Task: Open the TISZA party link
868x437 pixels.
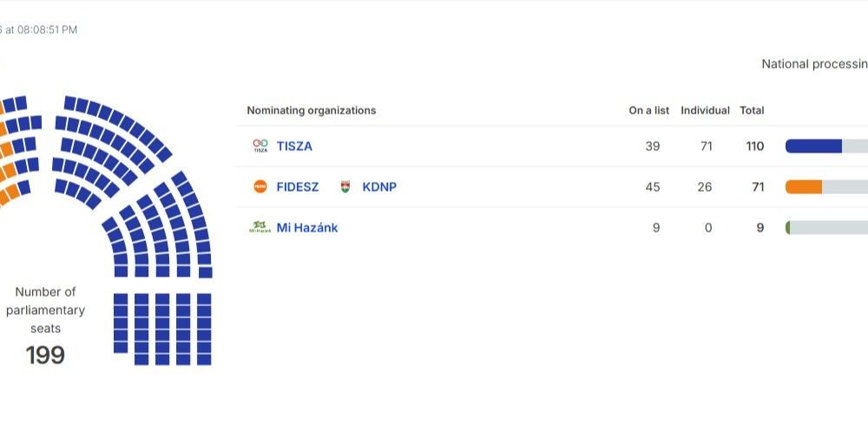Action: (x=294, y=147)
